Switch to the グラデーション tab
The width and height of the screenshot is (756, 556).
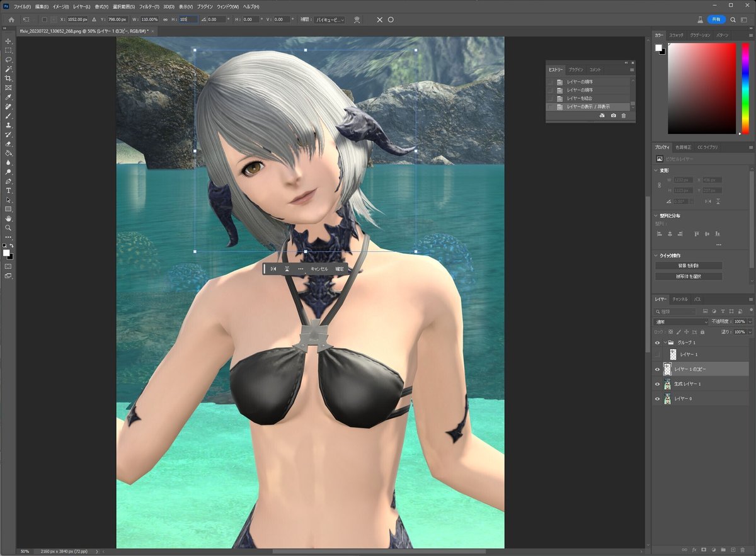[x=699, y=35]
